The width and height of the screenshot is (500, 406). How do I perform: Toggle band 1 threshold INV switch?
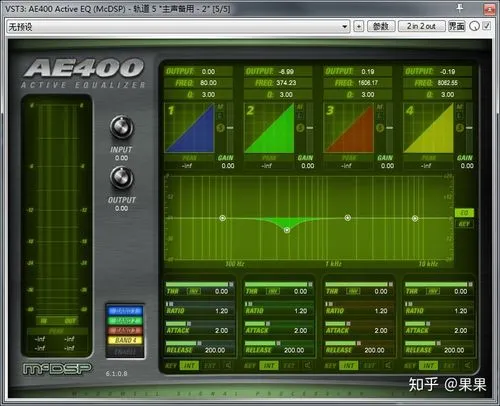coord(194,291)
